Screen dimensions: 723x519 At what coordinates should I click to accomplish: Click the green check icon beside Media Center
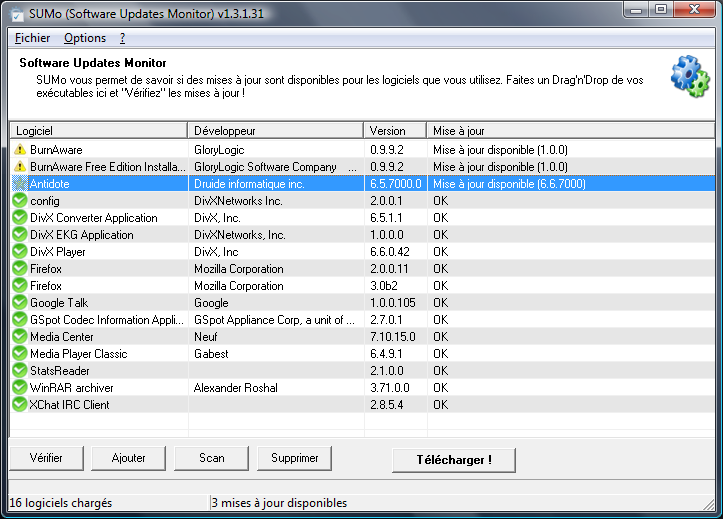20,336
